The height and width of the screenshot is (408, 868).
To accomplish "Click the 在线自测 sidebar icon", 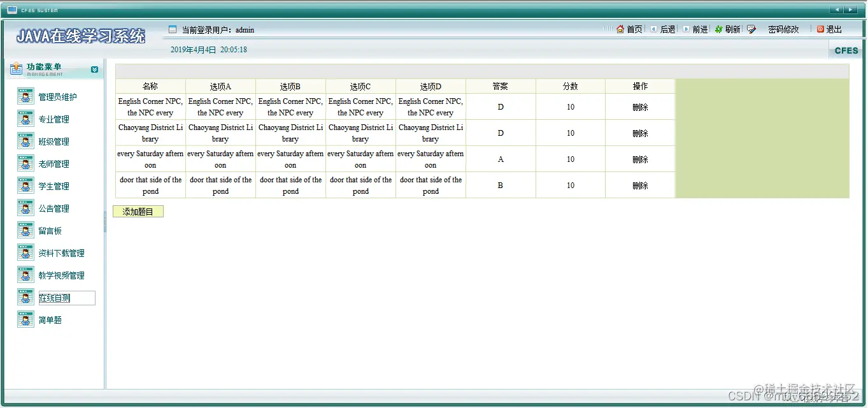I will [25, 298].
